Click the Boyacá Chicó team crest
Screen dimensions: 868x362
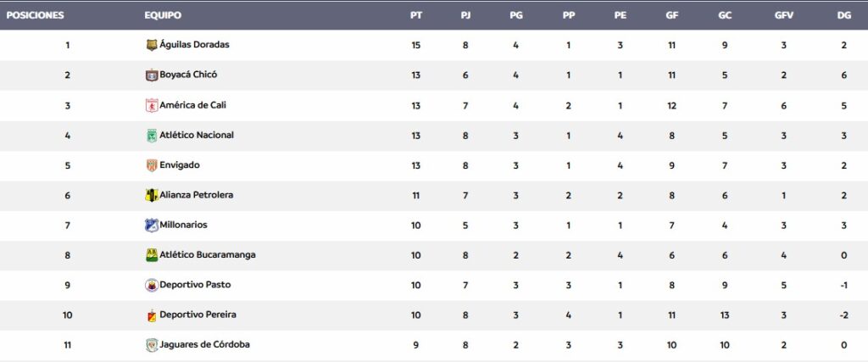tap(152, 75)
